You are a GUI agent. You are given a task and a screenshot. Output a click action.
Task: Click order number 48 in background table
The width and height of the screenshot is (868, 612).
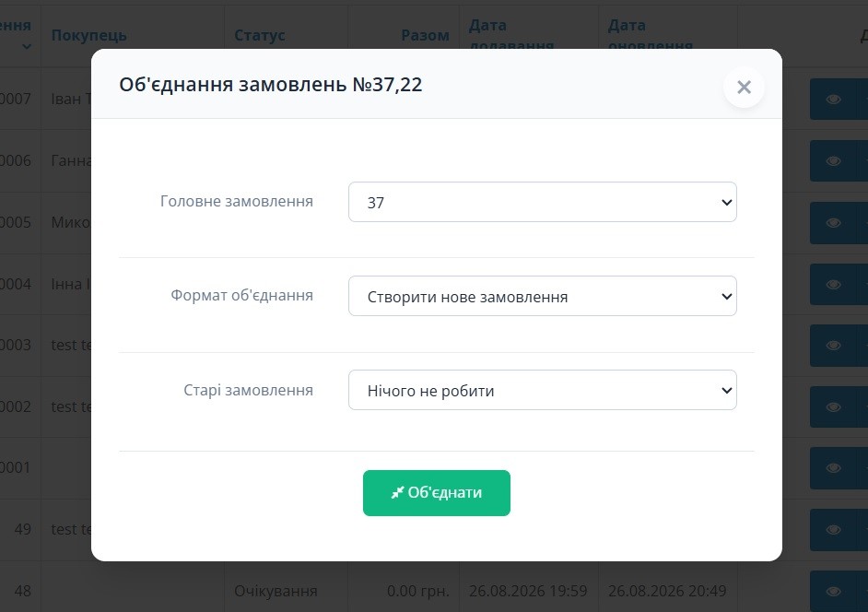pos(23,591)
